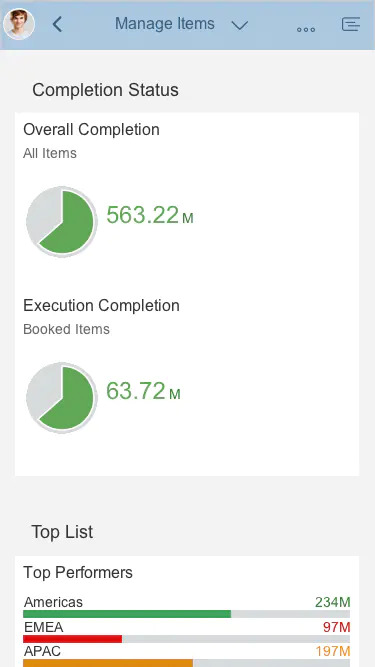Click the Manage Items title
The width and height of the screenshot is (375, 667).
(x=165, y=23)
